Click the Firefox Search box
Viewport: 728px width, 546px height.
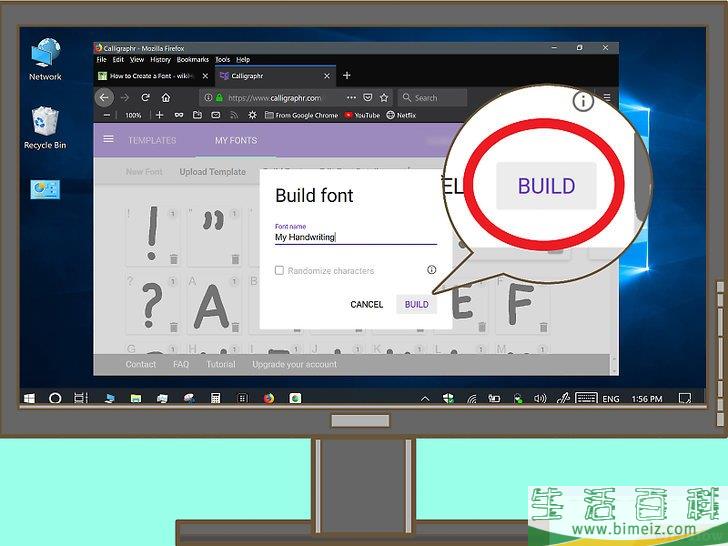tap(432, 98)
